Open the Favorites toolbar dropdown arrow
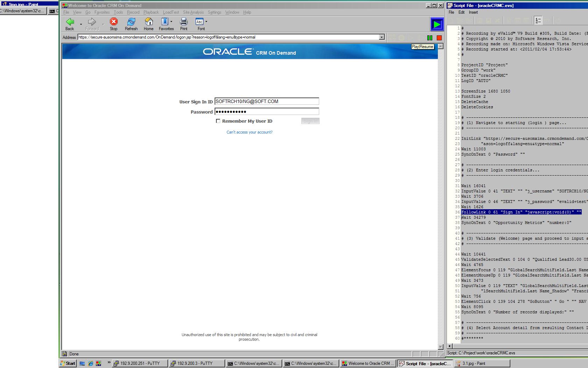Viewport: 588px width, 368px height. coord(171,22)
